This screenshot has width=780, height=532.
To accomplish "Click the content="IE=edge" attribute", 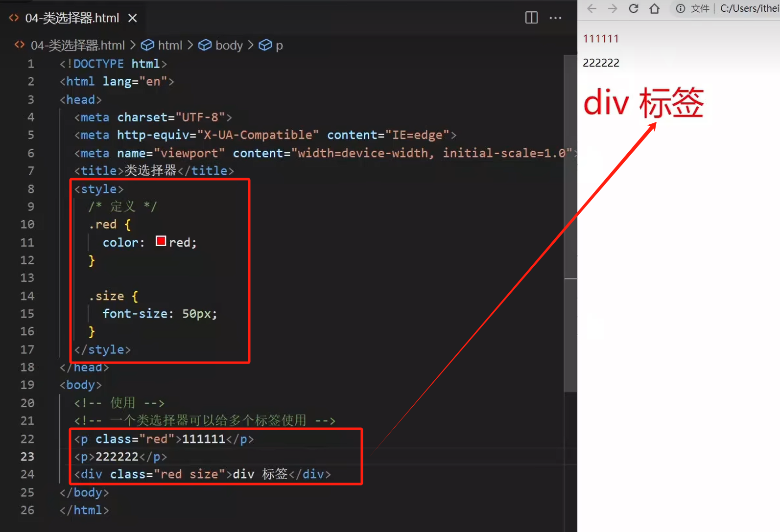I will coord(388,135).
